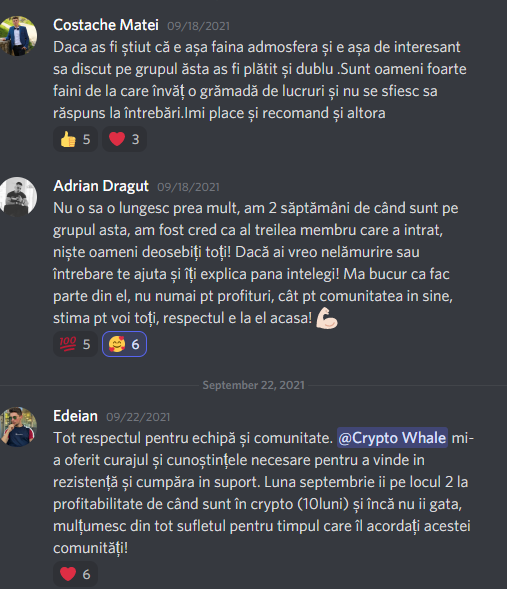Open Adrian Dragut's avatar profile
This screenshot has height=589, width=507.
click(18, 196)
